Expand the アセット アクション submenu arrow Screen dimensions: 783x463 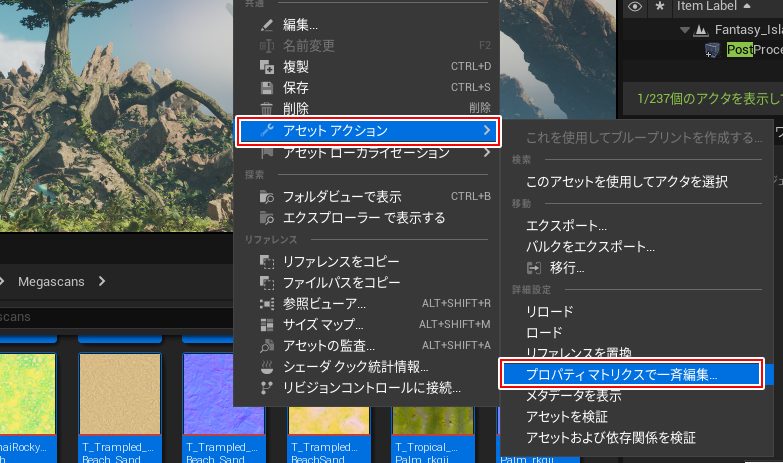(486, 131)
